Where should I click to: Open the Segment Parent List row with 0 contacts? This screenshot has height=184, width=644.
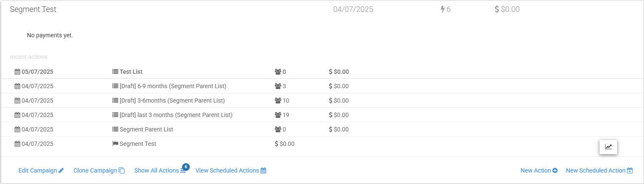tap(322, 129)
